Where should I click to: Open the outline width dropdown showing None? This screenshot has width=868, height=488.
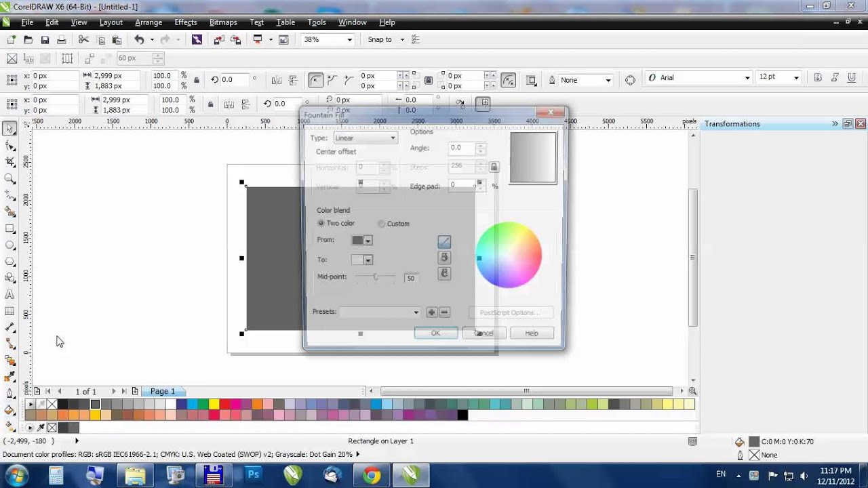click(608, 80)
